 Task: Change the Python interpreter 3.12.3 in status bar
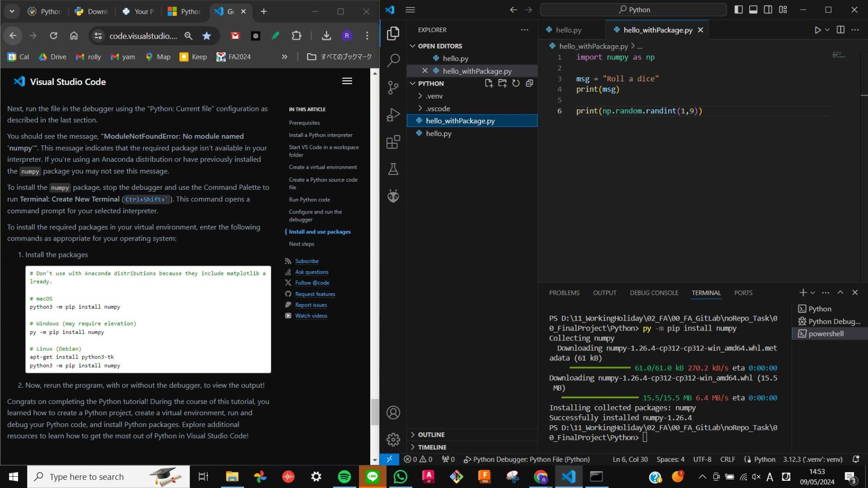pyautogui.click(x=813, y=459)
